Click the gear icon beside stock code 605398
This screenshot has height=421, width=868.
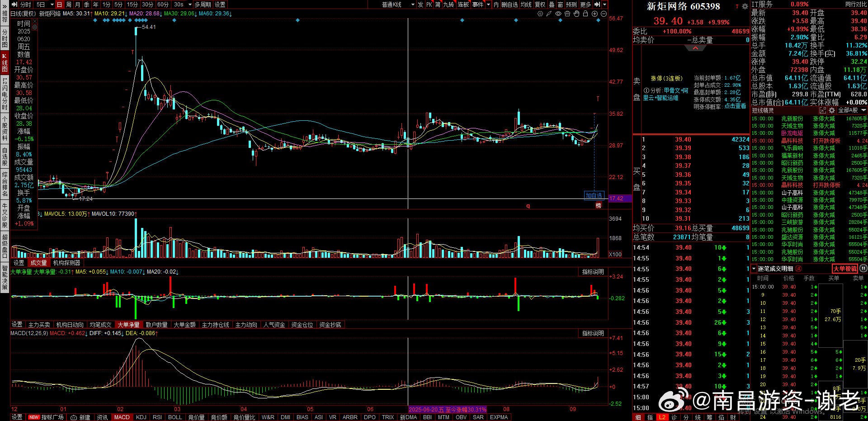(745, 6)
